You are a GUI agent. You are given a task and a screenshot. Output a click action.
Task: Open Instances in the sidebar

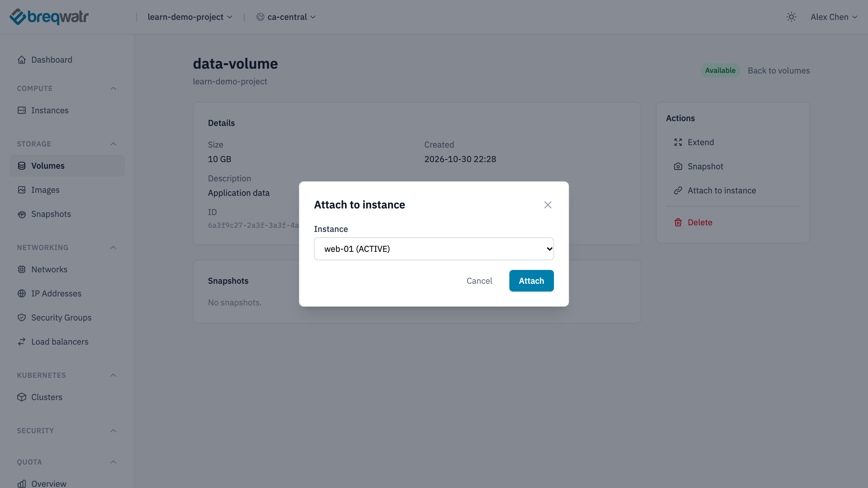click(x=67, y=110)
